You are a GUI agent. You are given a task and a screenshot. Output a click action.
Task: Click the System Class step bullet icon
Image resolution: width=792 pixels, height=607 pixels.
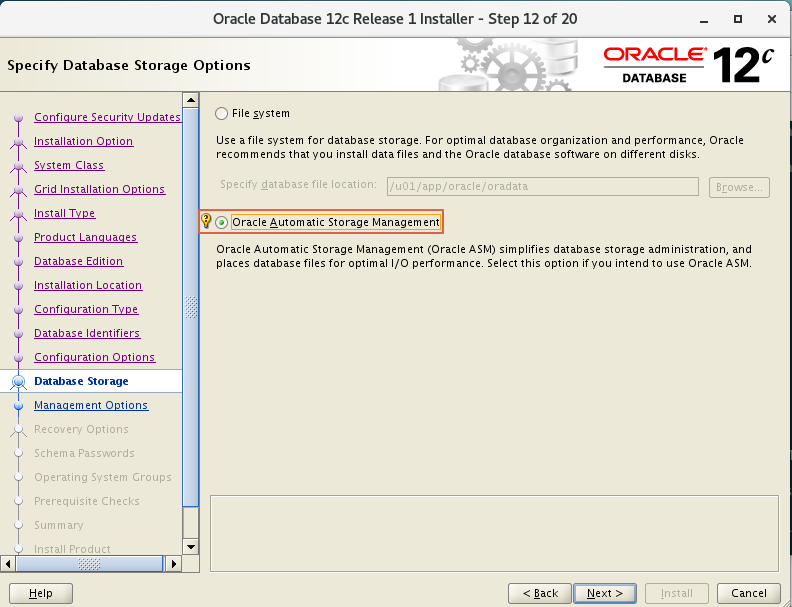point(19,165)
